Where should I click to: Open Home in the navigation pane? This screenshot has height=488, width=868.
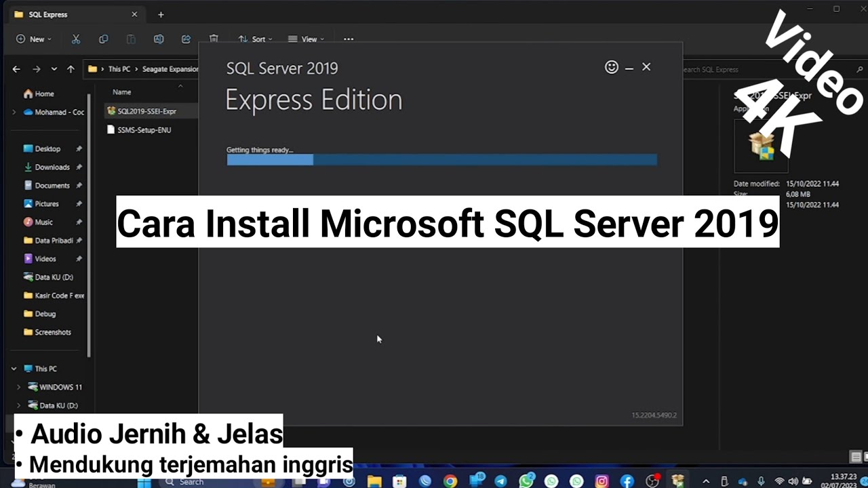click(39, 94)
